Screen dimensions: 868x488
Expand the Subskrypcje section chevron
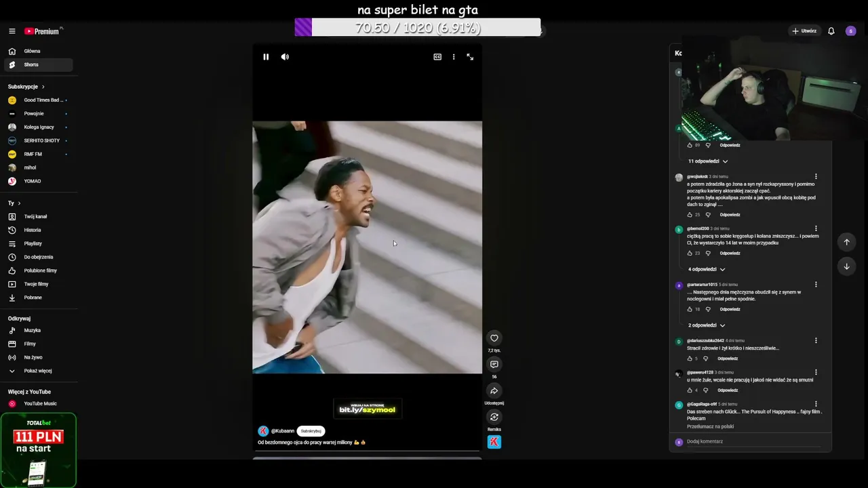43,87
